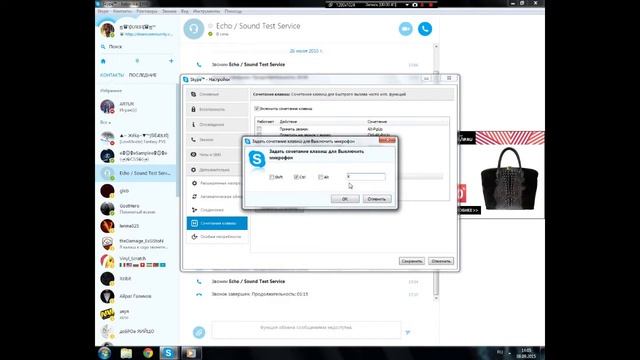Image resolution: width=640 pixels, height=360 pixels.
Task: Select the Echo / Sound Test Service contact row
Action: point(137,173)
